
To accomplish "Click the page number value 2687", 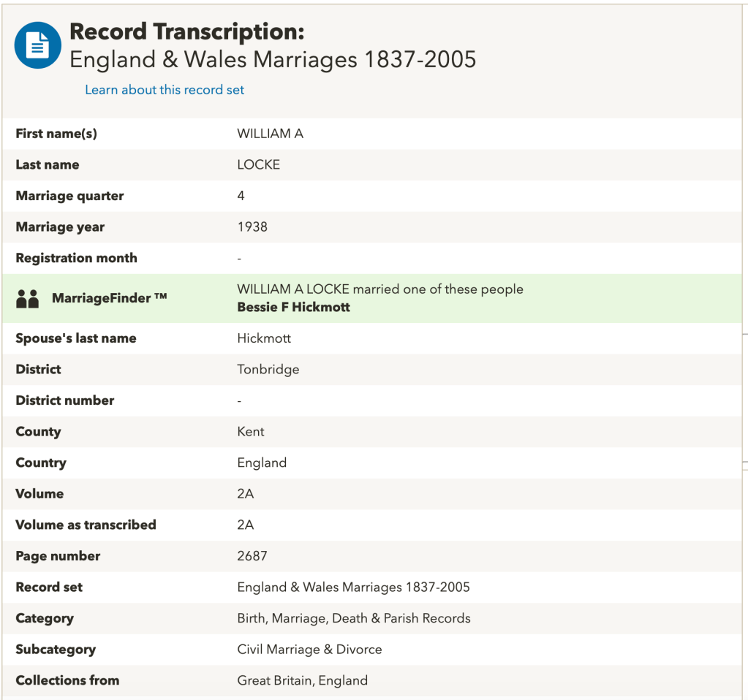I will 252,556.
